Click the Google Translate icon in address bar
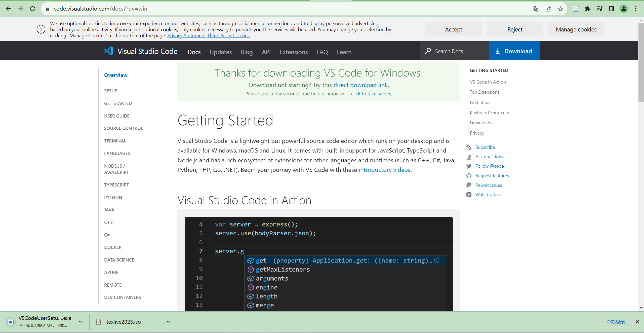Image resolution: width=644 pixels, height=333 pixels. click(536, 9)
